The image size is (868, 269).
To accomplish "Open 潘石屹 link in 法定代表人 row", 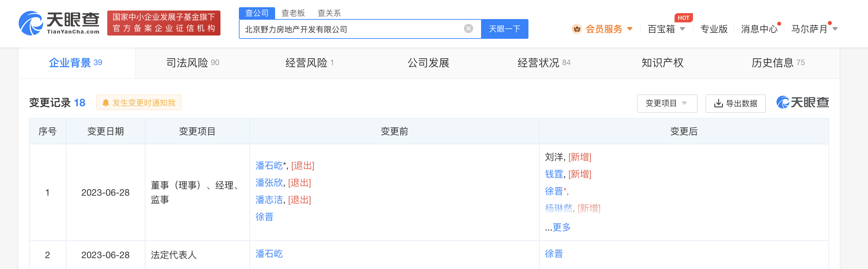I will click(x=269, y=254).
